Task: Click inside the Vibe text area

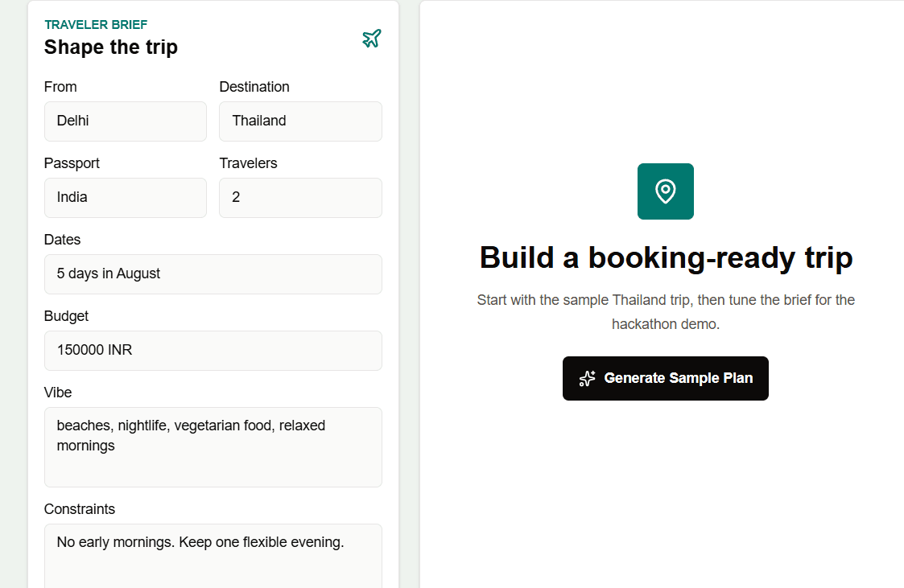Action: click(213, 447)
